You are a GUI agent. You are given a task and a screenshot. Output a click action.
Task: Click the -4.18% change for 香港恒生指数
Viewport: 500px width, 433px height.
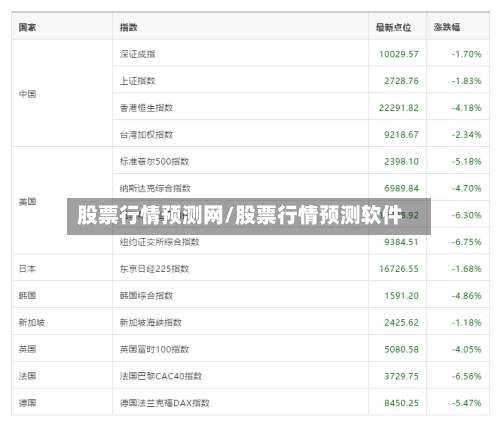pyautogui.click(x=467, y=108)
